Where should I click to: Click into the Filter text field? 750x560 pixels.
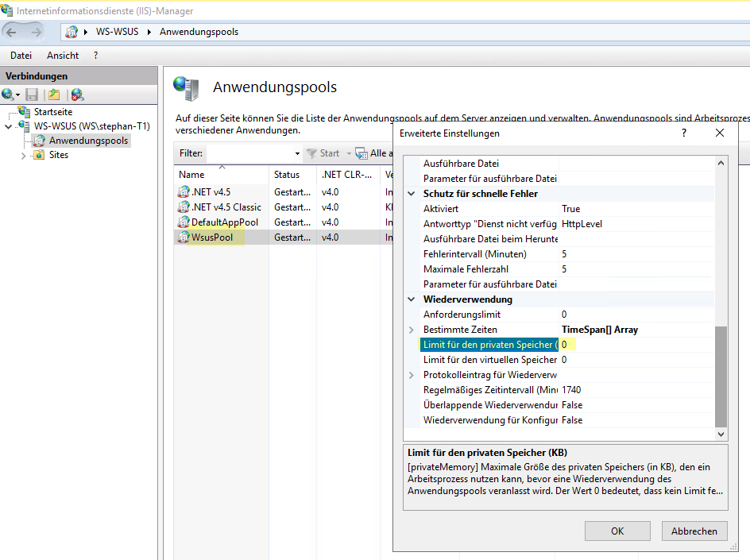(249, 153)
